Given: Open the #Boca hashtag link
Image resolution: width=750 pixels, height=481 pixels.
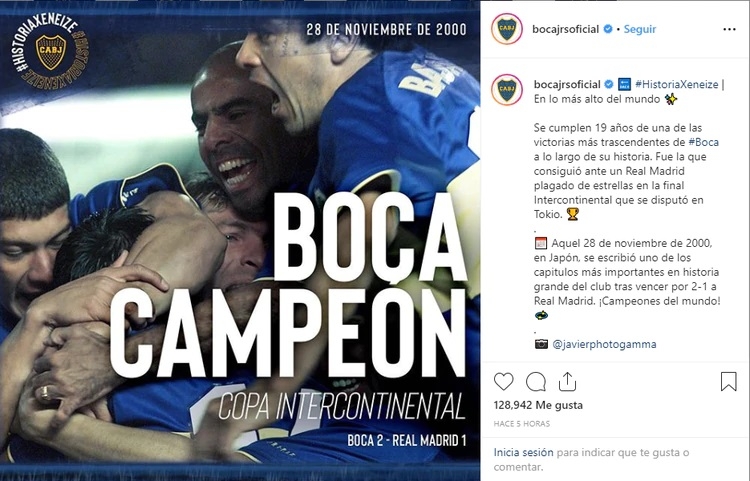Looking at the screenshot, I should pos(704,142).
